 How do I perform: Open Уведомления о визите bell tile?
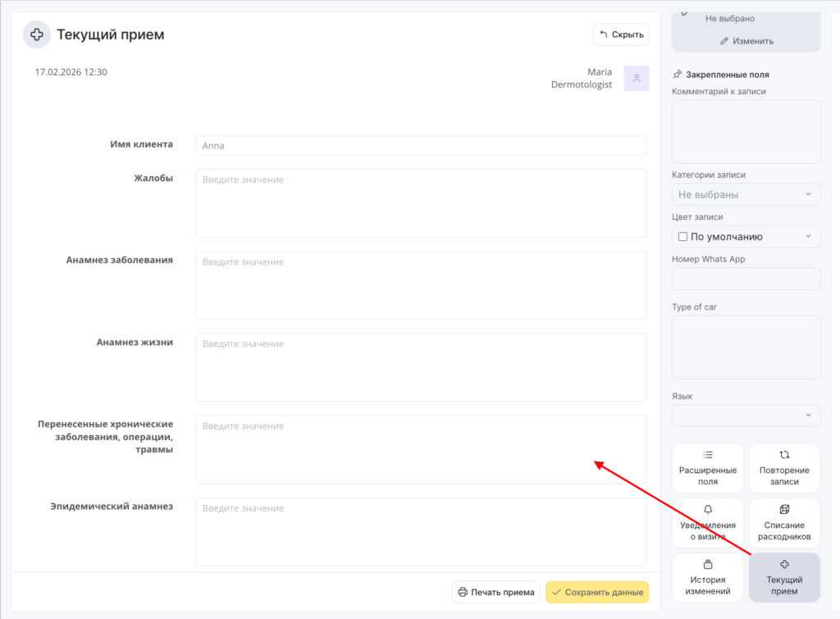(708, 523)
